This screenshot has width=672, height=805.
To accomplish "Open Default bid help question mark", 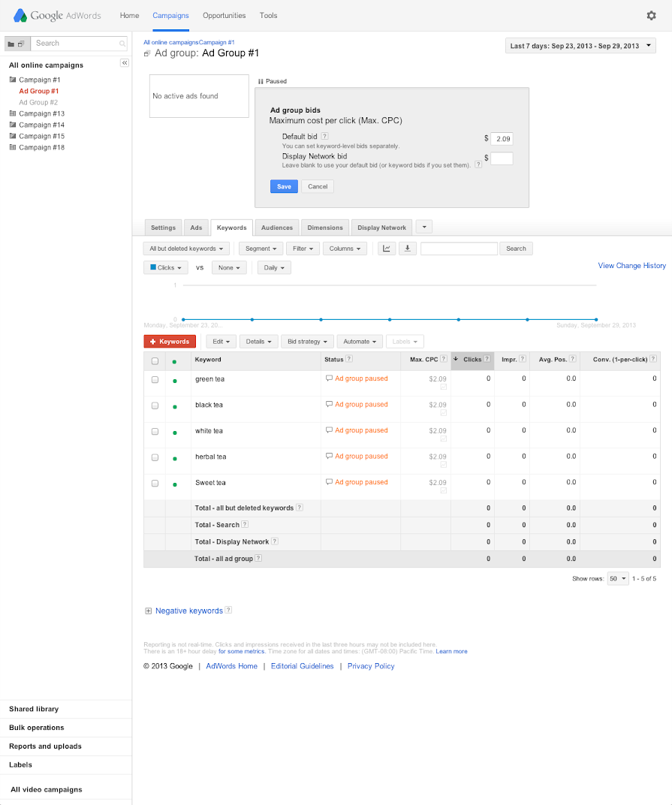I will (x=325, y=136).
